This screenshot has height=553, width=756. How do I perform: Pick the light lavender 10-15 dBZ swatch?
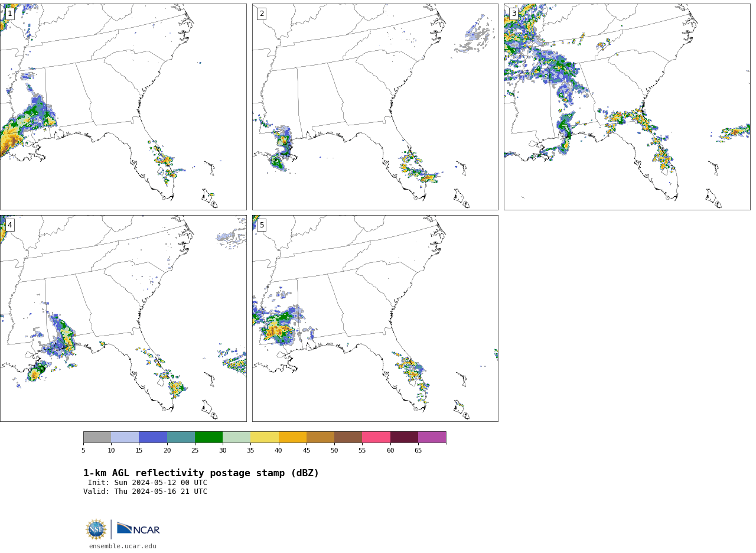125,437
